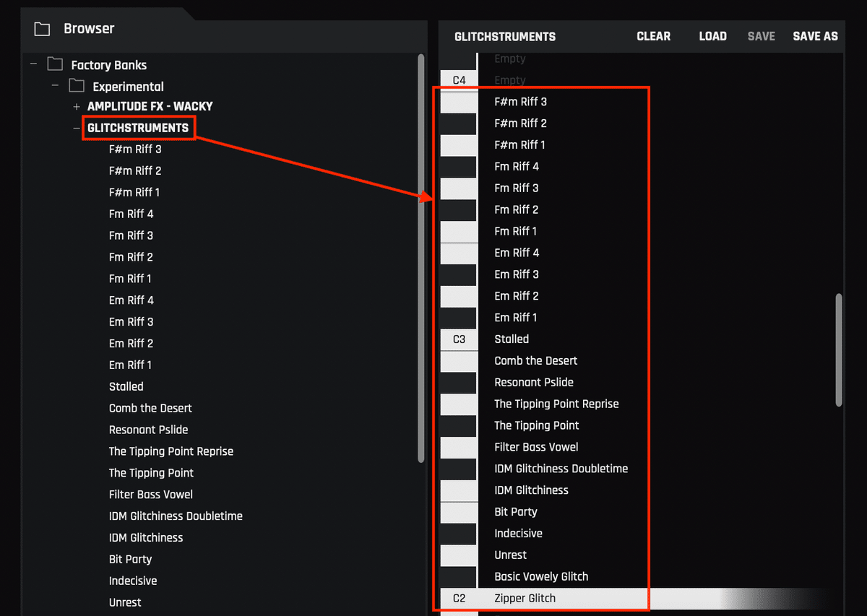This screenshot has width=867, height=616.
Task: Select the Stalled slot on C3
Action: pos(512,339)
